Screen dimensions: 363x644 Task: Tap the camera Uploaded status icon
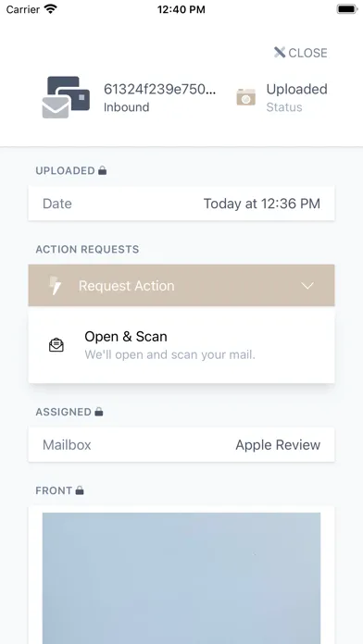pos(245,97)
